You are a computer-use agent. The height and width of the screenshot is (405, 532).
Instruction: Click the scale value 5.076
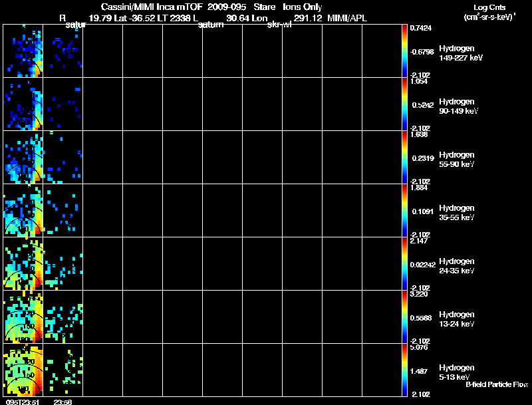click(419, 347)
